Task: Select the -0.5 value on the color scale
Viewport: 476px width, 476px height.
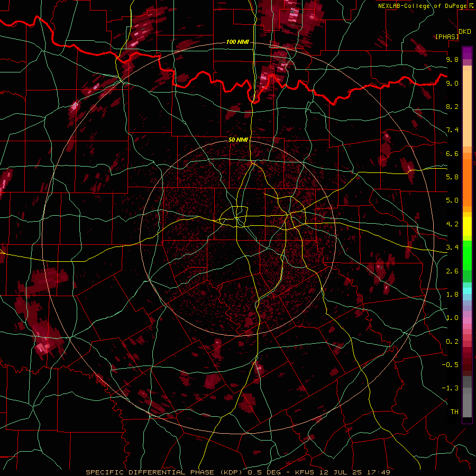Action: [x=450, y=365]
